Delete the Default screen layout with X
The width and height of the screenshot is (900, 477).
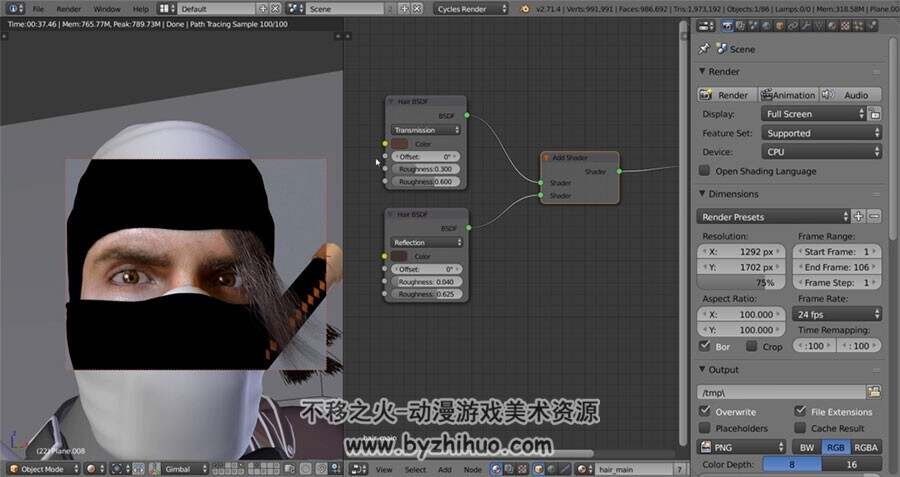click(276, 9)
